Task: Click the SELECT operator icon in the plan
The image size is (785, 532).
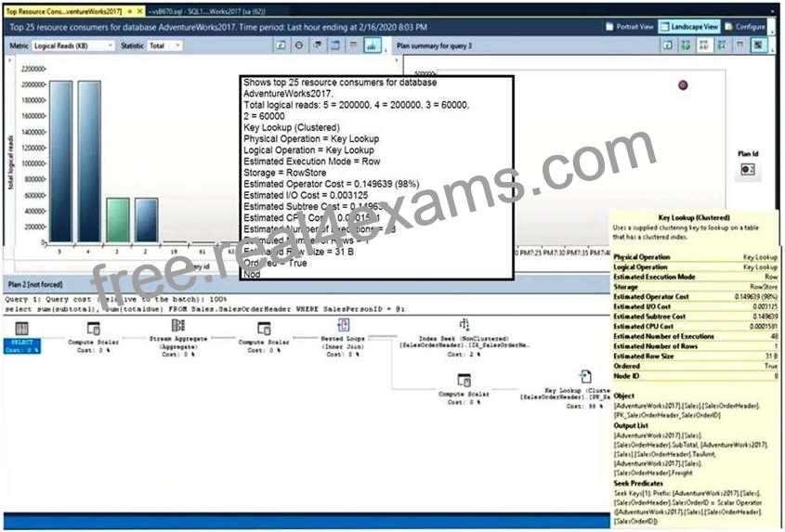Action: point(21,329)
